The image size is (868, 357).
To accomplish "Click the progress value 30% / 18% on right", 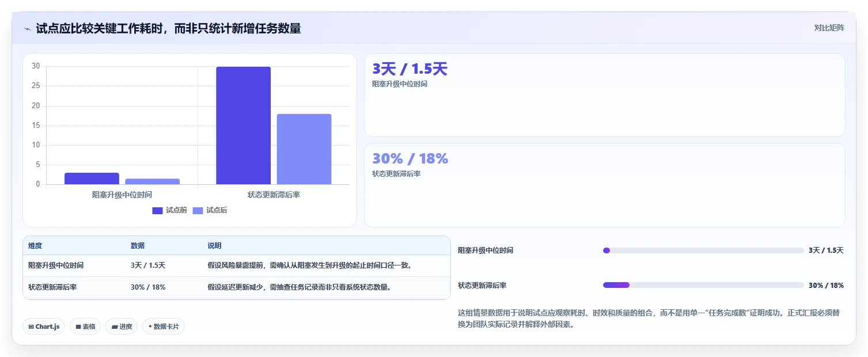I will pos(826,285).
